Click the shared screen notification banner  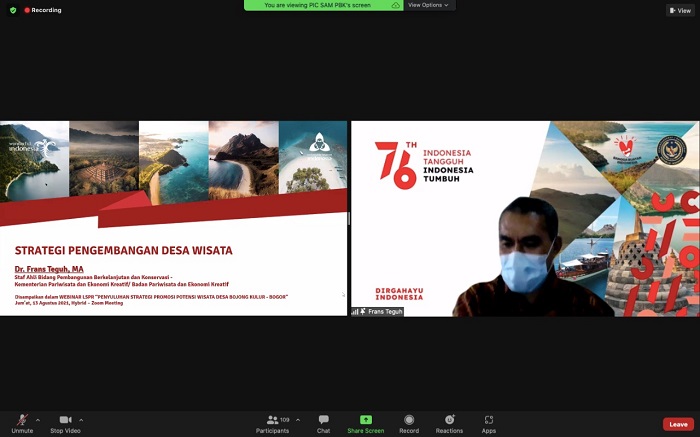pos(320,5)
